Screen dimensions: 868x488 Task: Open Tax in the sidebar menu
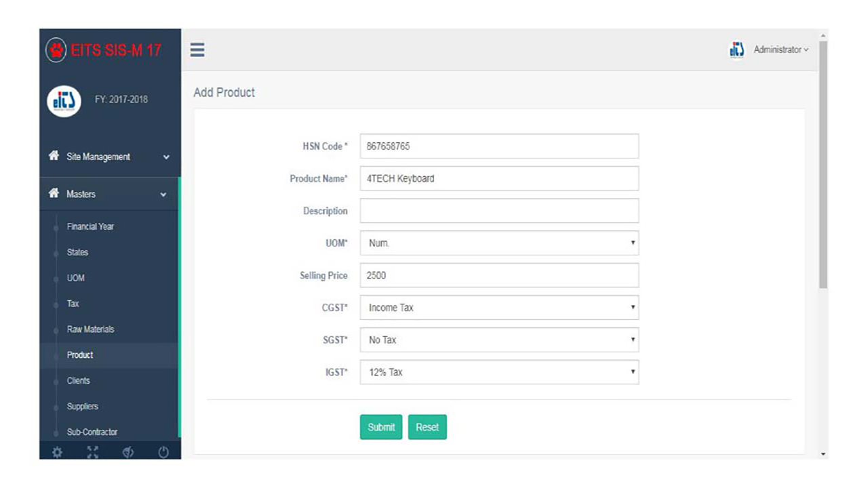point(73,304)
